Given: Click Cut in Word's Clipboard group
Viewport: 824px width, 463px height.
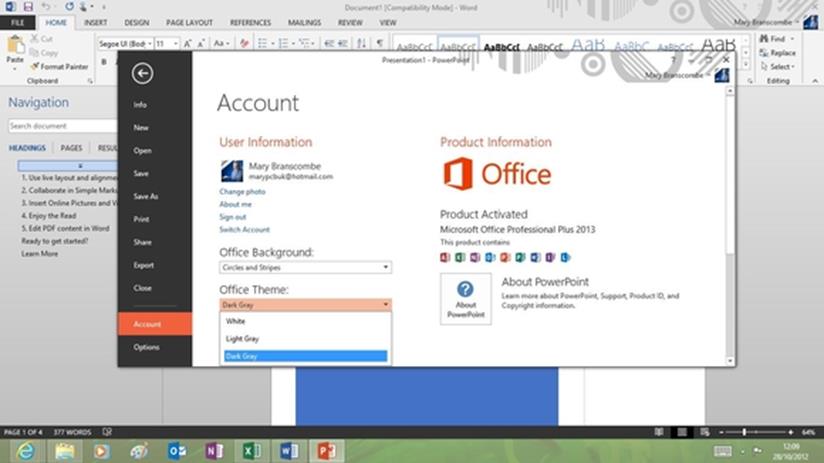Looking at the screenshot, I should point(42,38).
